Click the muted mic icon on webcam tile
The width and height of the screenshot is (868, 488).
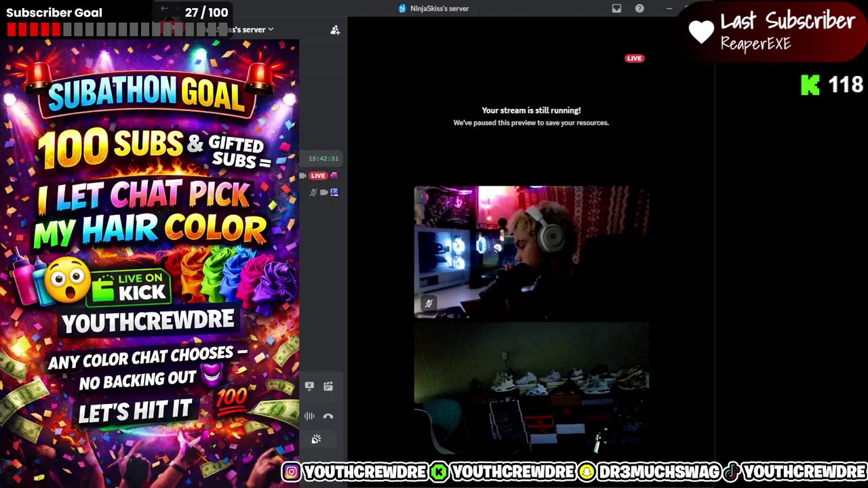pyautogui.click(x=428, y=304)
